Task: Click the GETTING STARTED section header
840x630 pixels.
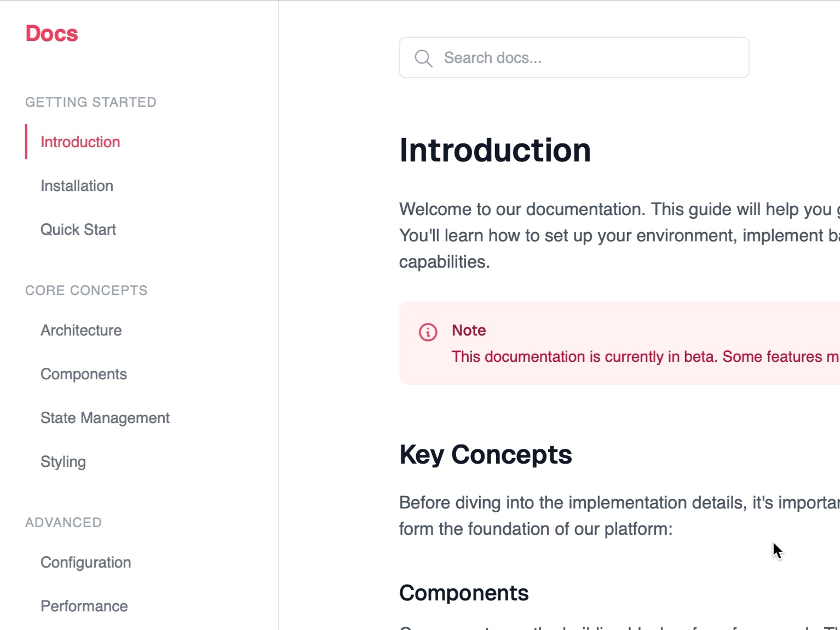Action: coord(91,102)
